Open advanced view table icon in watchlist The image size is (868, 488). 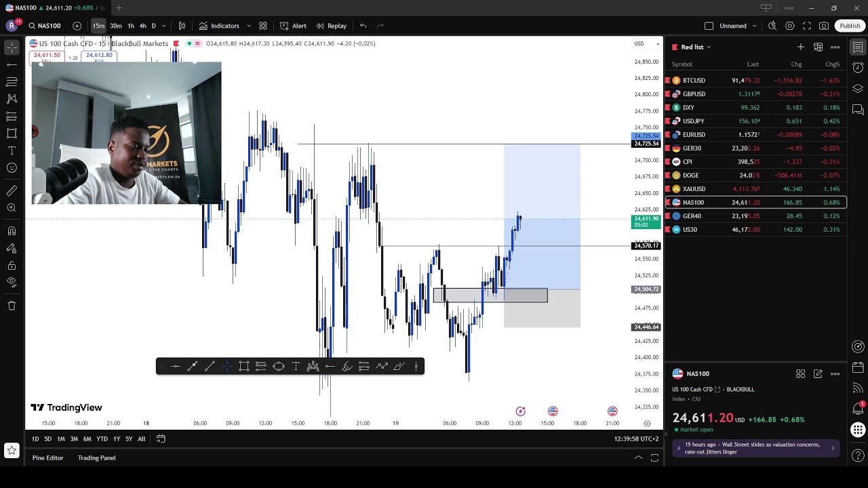(x=818, y=47)
